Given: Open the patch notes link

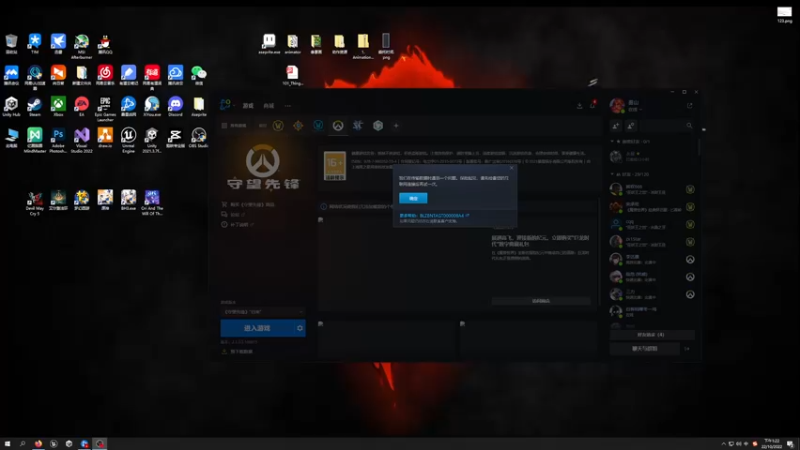Looking at the screenshot, I should [239, 224].
